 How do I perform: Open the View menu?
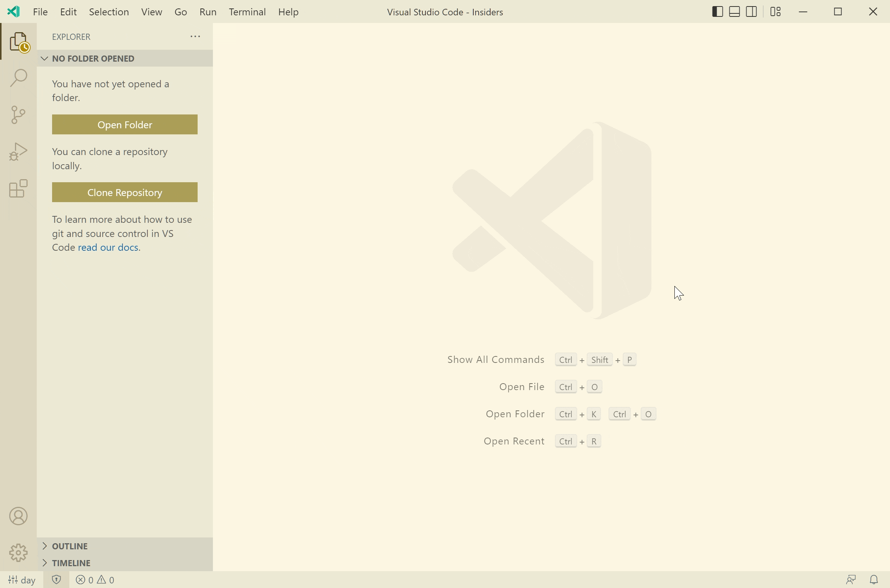tap(152, 12)
